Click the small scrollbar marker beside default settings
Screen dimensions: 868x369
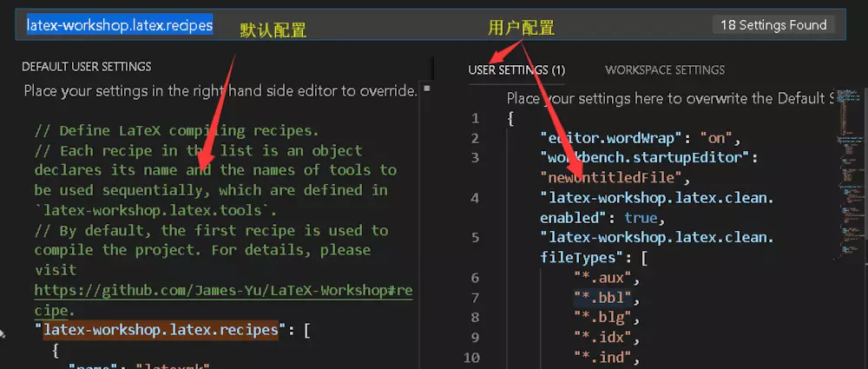click(x=426, y=88)
